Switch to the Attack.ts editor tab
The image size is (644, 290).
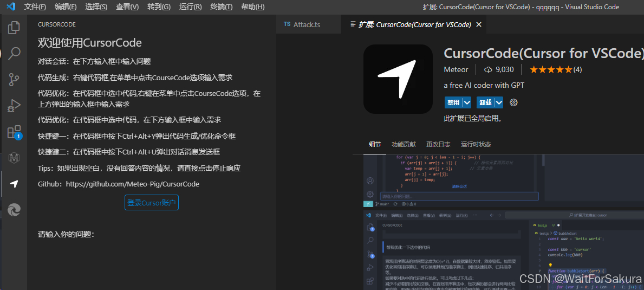[308, 24]
